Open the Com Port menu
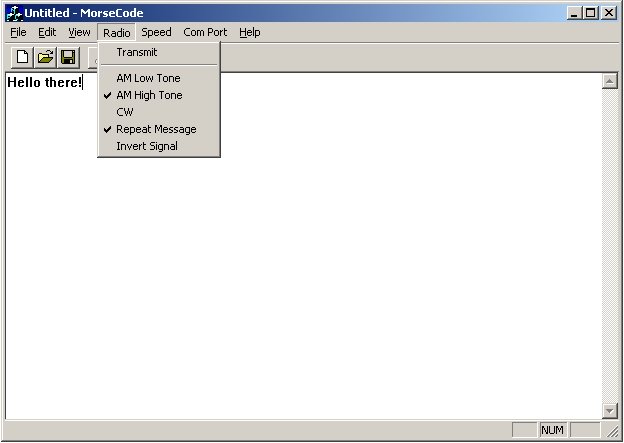This screenshot has width=624, height=443. 205,32
